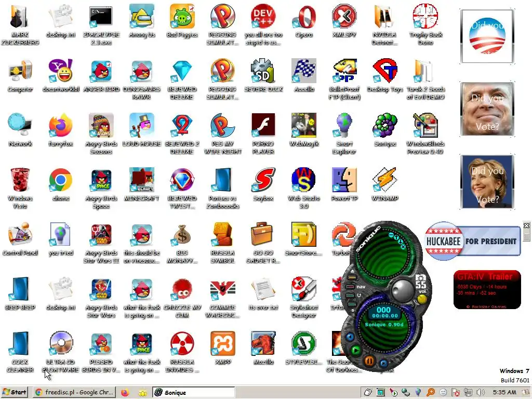Click the Sonique volume knob
Viewport: 532px width, 399px height.
[402, 290]
